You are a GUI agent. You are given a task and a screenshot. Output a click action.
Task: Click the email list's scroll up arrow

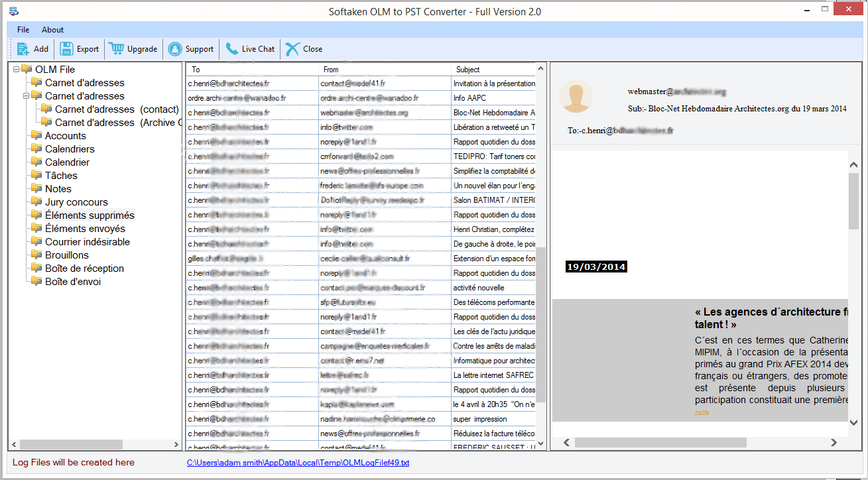541,69
